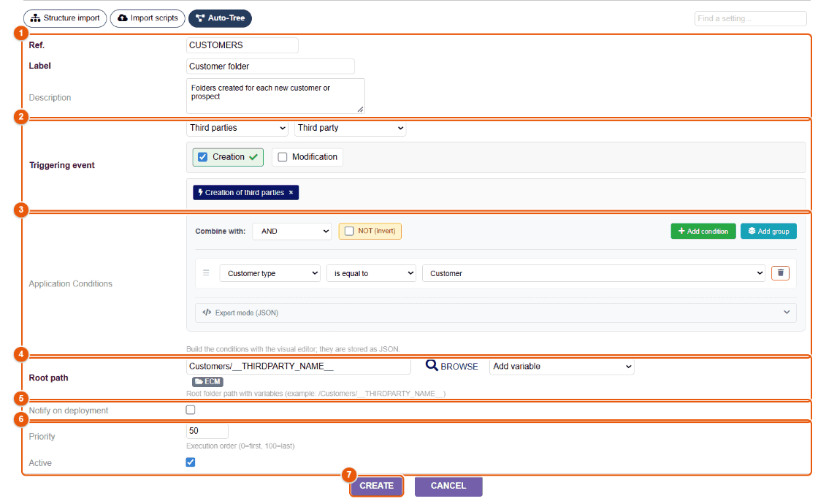
Task: Toggle the Creation checkbox
Action: coord(203,157)
